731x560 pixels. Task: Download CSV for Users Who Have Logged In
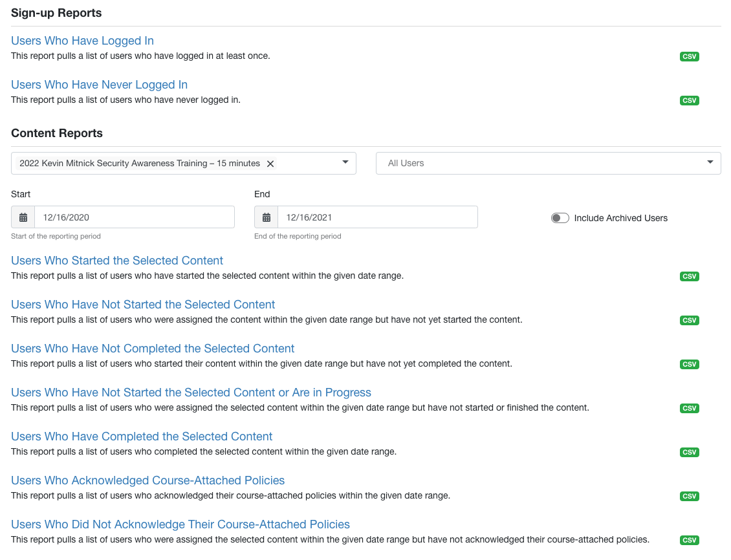[x=689, y=56]
